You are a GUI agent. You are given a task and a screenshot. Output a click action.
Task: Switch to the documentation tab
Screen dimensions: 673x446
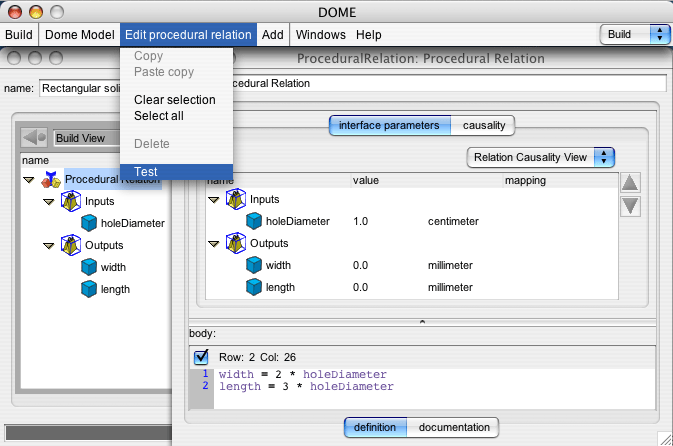click(x=453, y=428)
